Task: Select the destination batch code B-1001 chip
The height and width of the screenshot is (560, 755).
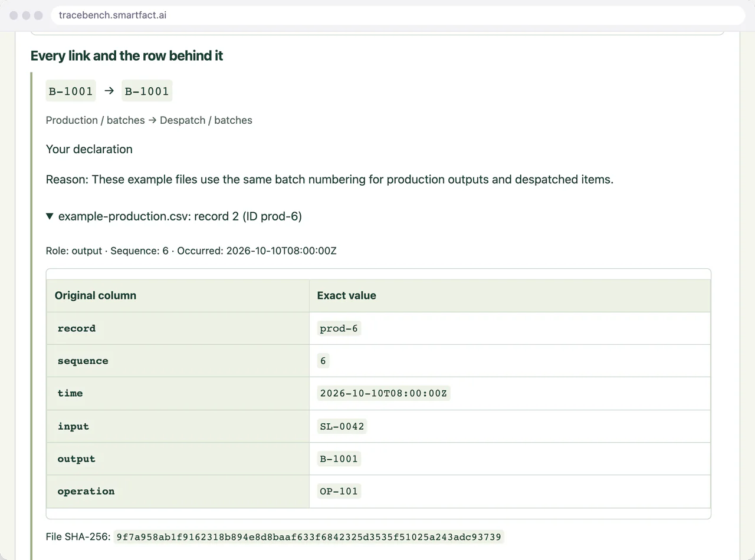Action: point(147,91)
